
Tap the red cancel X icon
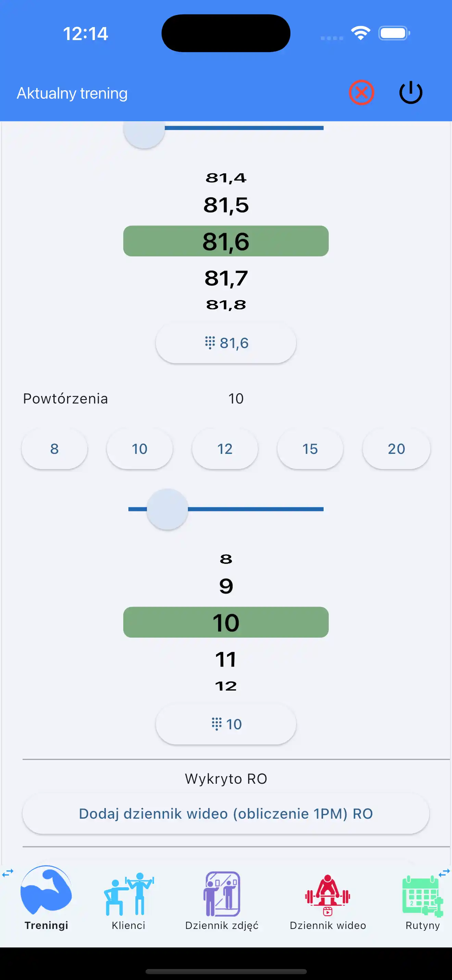tap(361, 92)
